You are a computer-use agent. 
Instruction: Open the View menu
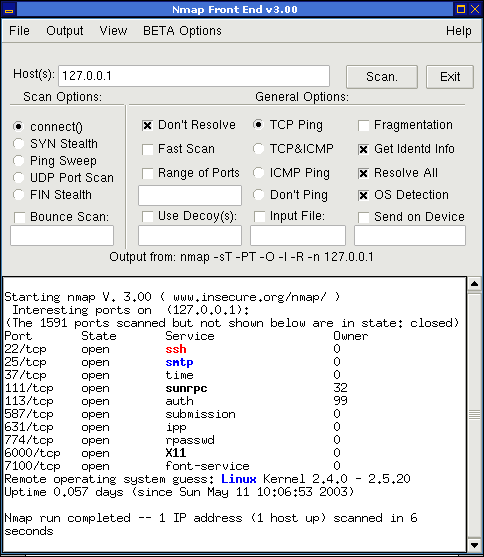(113, 31)
